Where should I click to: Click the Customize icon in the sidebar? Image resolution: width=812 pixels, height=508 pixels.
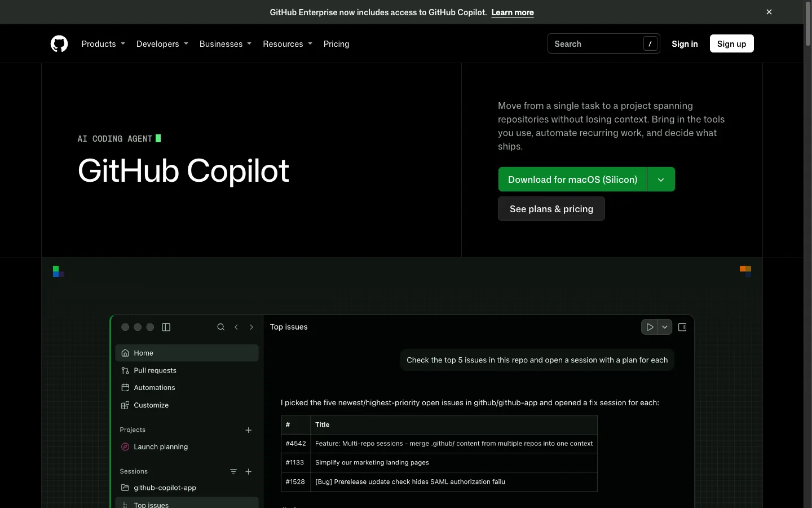pyautogui.click(x=125, y=405)
